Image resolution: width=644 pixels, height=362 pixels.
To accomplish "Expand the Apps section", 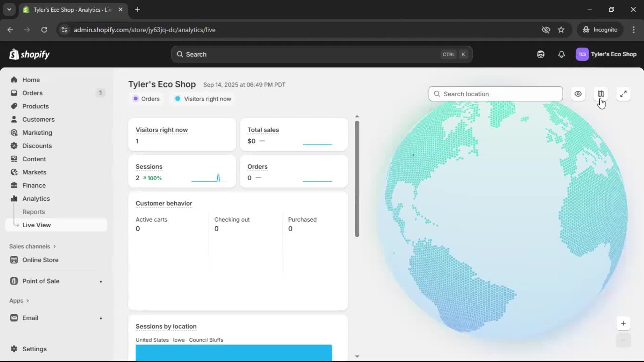I will tap(19, 301).
